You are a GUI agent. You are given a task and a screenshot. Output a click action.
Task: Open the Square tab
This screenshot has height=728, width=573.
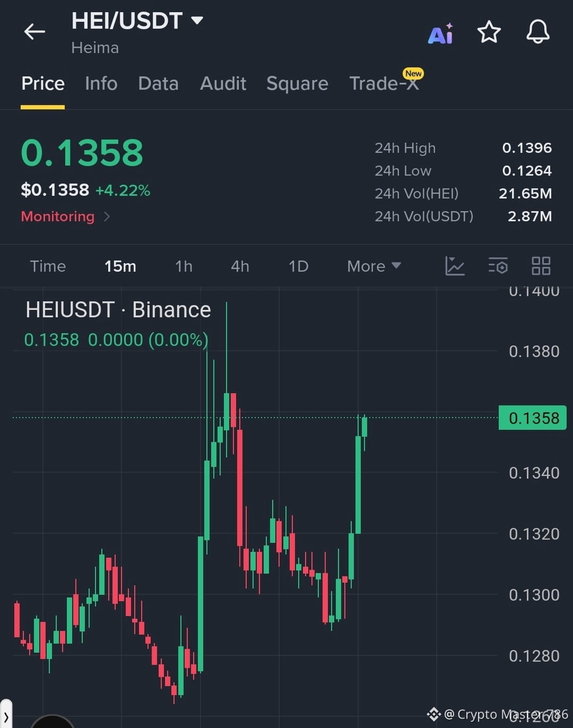297,84
